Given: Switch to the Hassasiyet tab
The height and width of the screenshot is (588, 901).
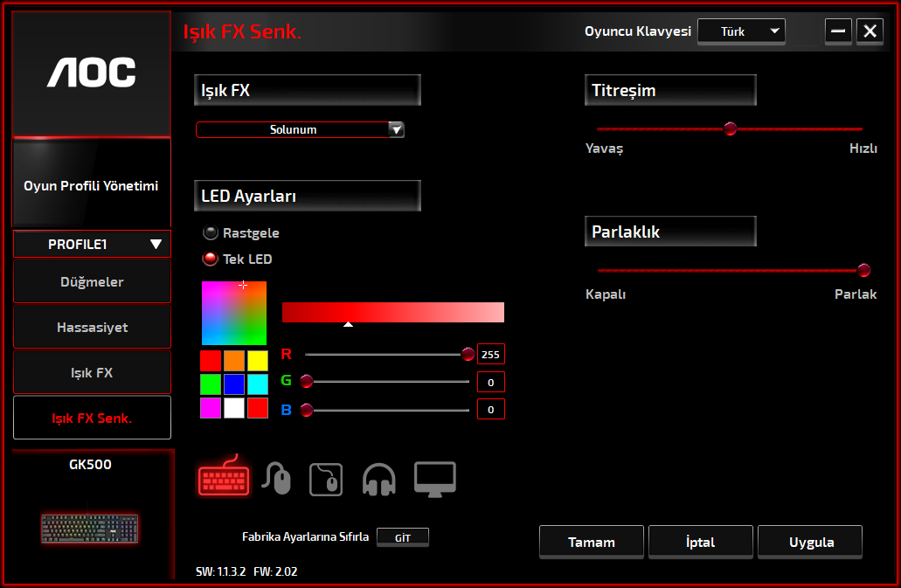Looking at the screenshot, I should (x=92, y=328).
